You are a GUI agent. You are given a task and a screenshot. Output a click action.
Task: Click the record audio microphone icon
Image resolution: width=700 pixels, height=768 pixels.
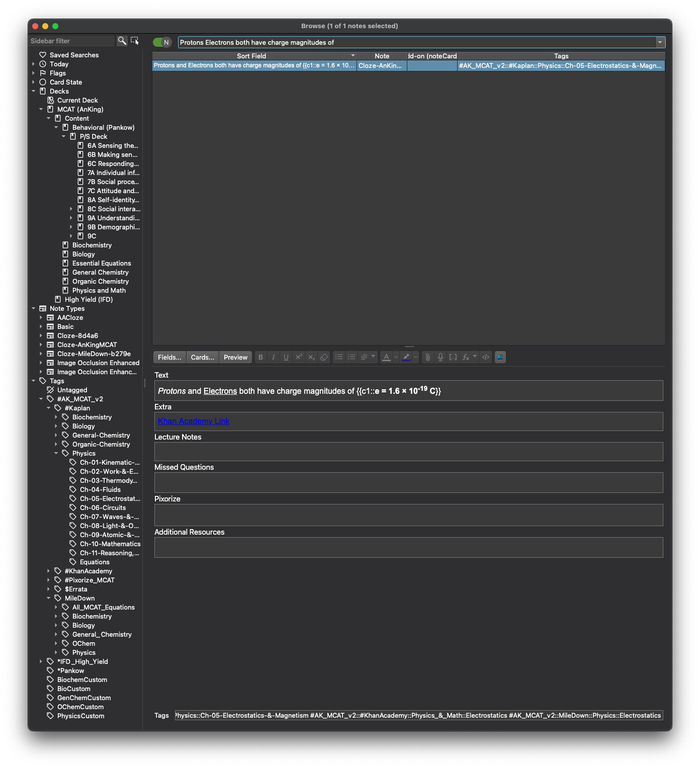pos(440,357)
